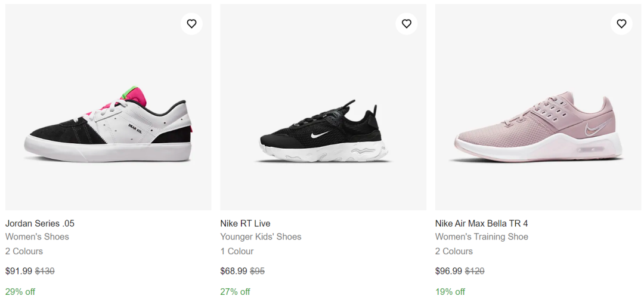Select the Women's Shoes subtitle under Jordan
Screen dimensions: 644x305
click(x=37, y=237)
